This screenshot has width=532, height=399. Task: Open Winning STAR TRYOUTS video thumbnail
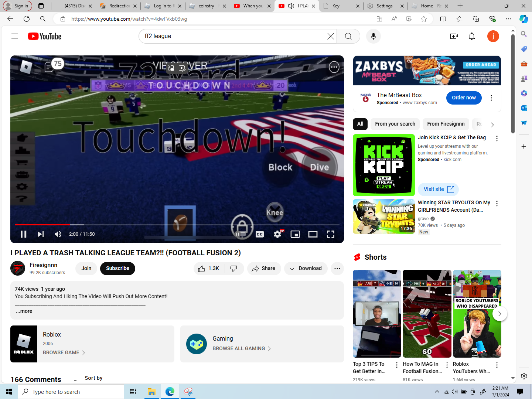click(x=384, y=216)
